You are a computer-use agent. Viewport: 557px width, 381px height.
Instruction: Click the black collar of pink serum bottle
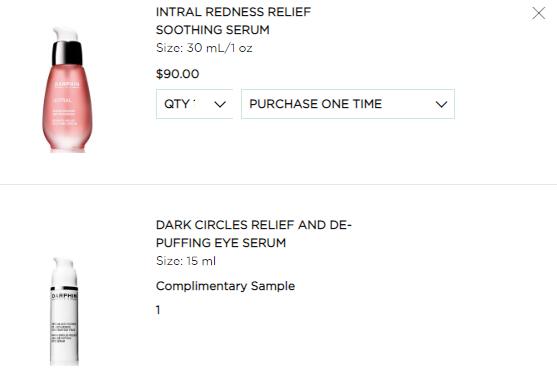point(67,53)
